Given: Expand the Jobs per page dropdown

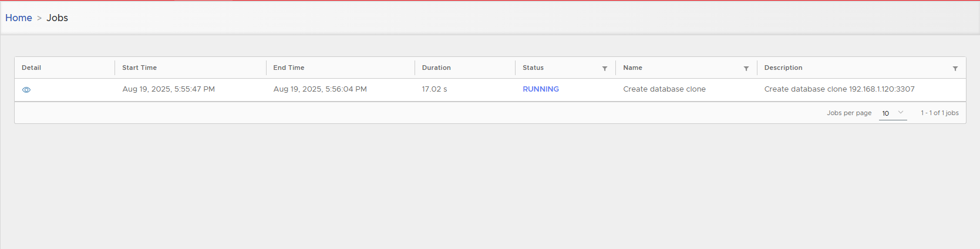Looking at the screenshot, I should pos(893,113).
